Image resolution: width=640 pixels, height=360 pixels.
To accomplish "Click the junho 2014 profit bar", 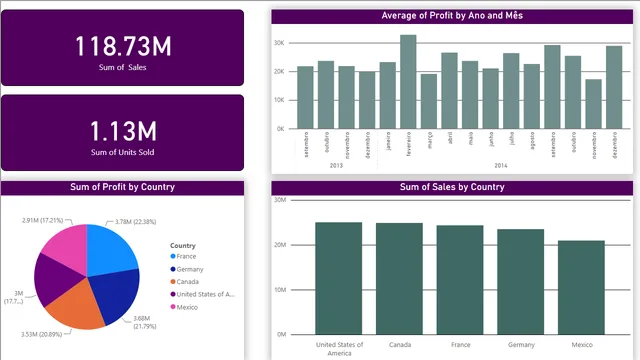I will (491, 98).
